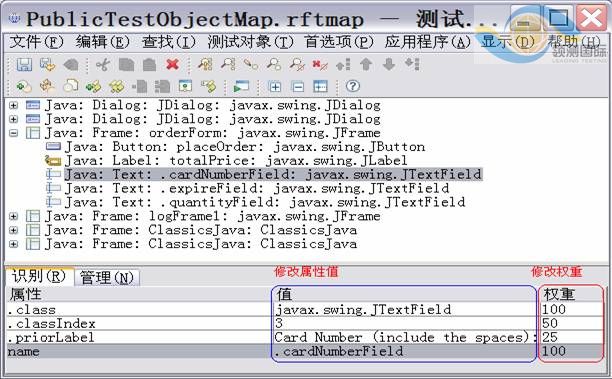
Task: Select the .cardNumberField JTextField tree item
Action: [273, 174]
